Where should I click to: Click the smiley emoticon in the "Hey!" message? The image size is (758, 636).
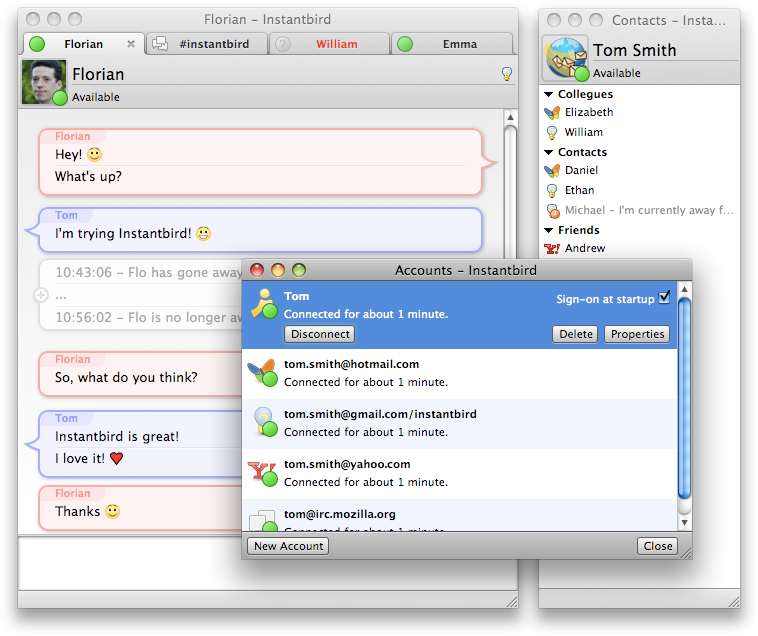(95, 155)
